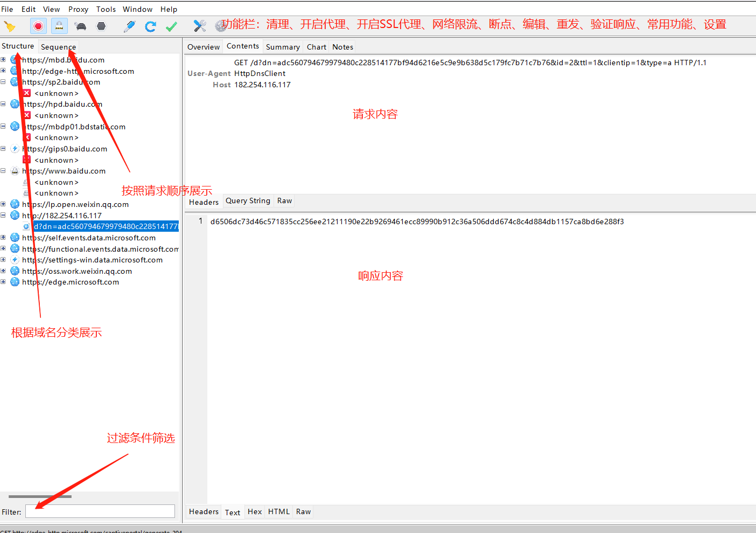
Task: Click the pen Compose icon
Action: coord(129,26)
